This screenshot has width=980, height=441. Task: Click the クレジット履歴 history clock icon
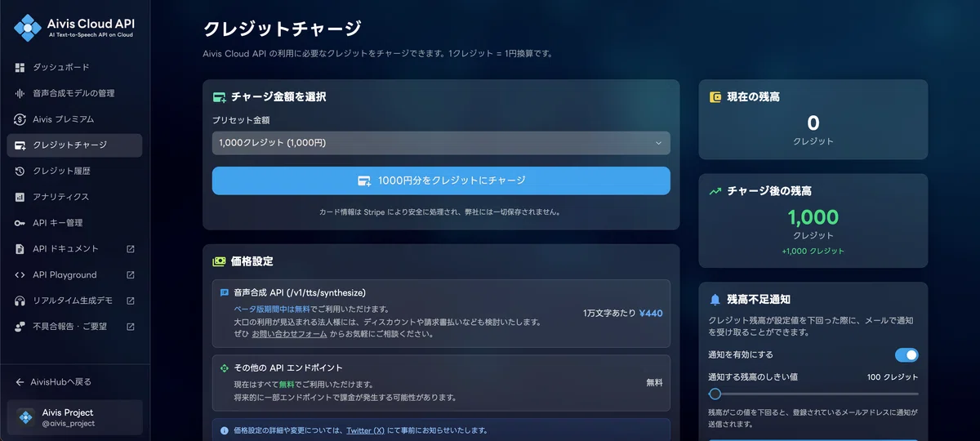pos(20,171)
